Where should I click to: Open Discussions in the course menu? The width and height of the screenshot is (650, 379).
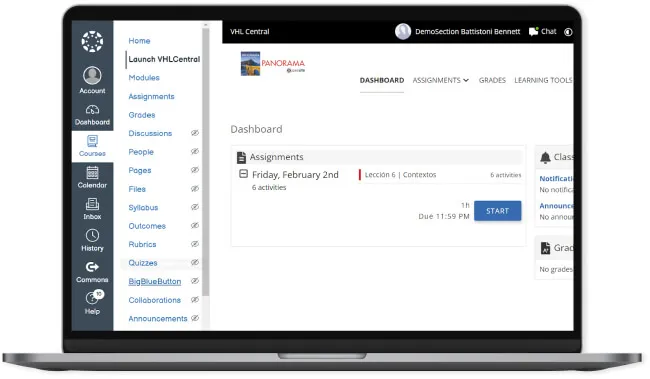coord(150,134)
